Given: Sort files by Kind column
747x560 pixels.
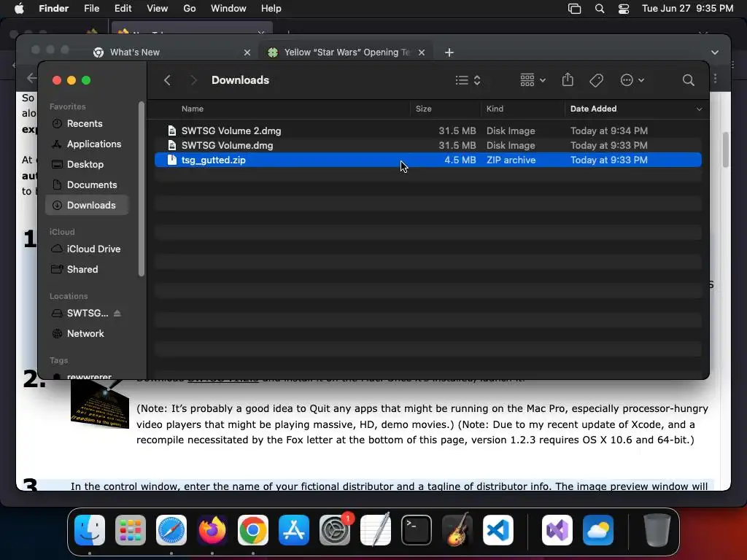Looking at the screenshot, I should 495,109.
